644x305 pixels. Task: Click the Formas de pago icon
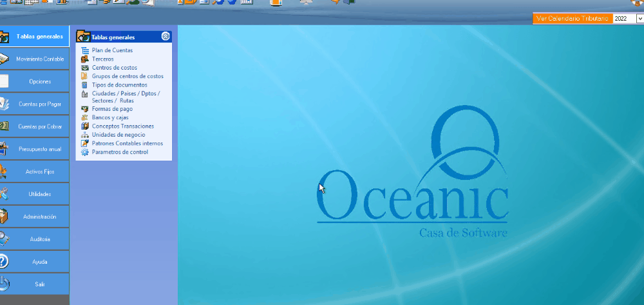coord(85,110)
